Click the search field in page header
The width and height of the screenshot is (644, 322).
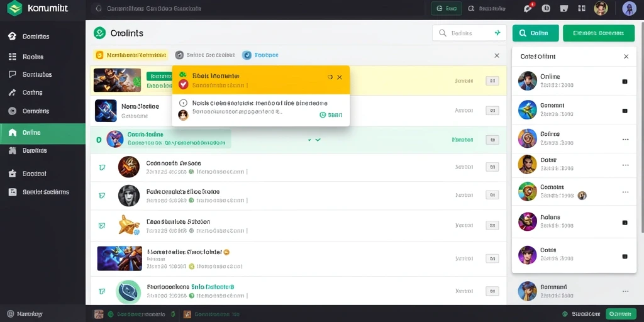(469, 33)
